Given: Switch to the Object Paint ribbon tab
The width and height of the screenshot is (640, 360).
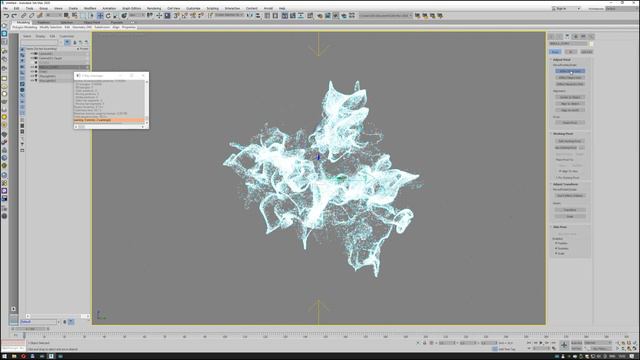Looking at the screenshot, I should coord(92,22).
